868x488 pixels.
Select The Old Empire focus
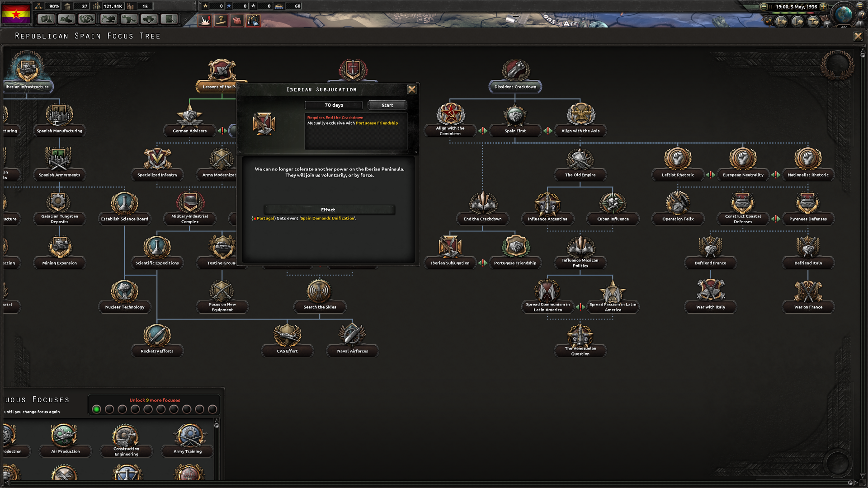(x=580, y=164)
